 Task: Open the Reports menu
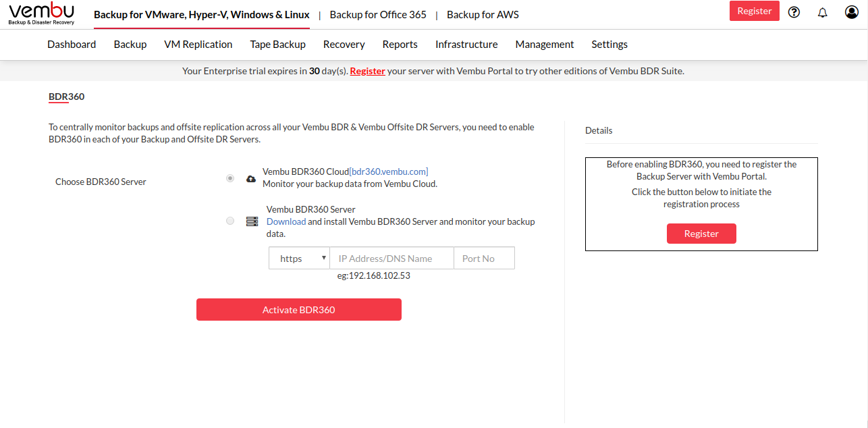[x=400, y=44]
